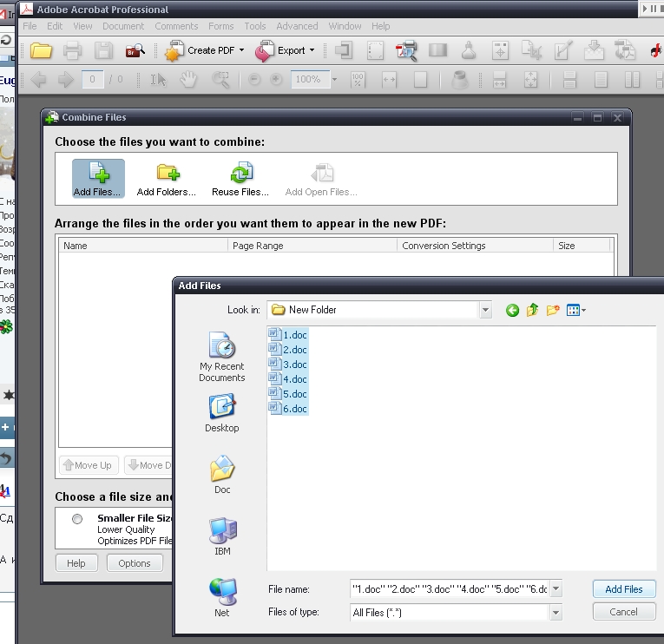Viewport: 664px width, 644px height.
Task: Click the Move Up button
Action: 89,465
